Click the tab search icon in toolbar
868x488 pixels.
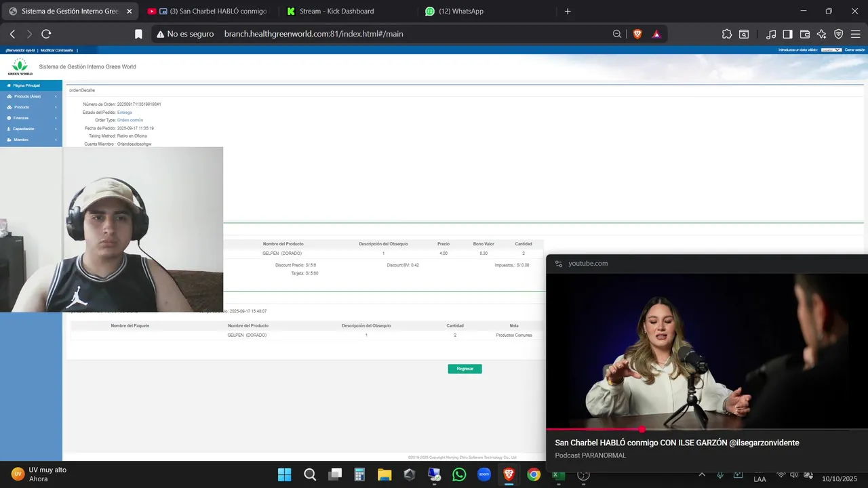click(x=744, y=34)
